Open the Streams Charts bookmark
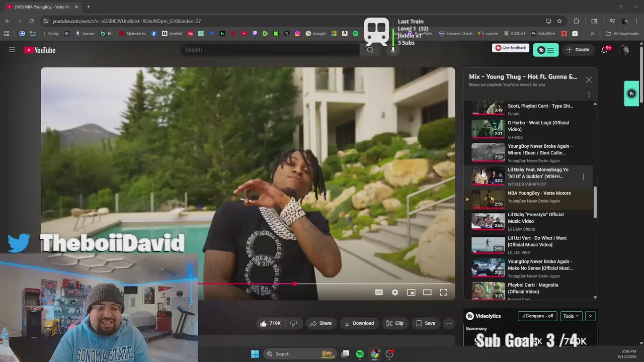The width and height of the screenshot is (644, 362). click(456, 34)
